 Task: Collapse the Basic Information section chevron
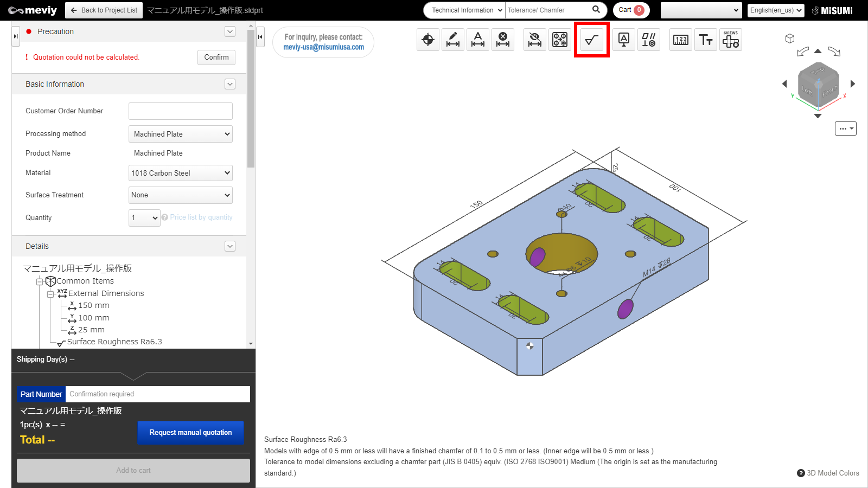pos(230,84)
